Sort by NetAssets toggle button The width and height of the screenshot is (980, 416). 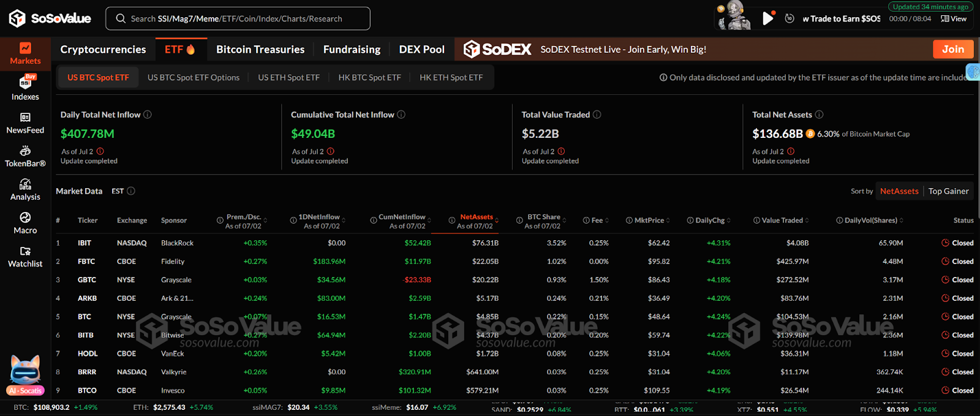[899, 191]
